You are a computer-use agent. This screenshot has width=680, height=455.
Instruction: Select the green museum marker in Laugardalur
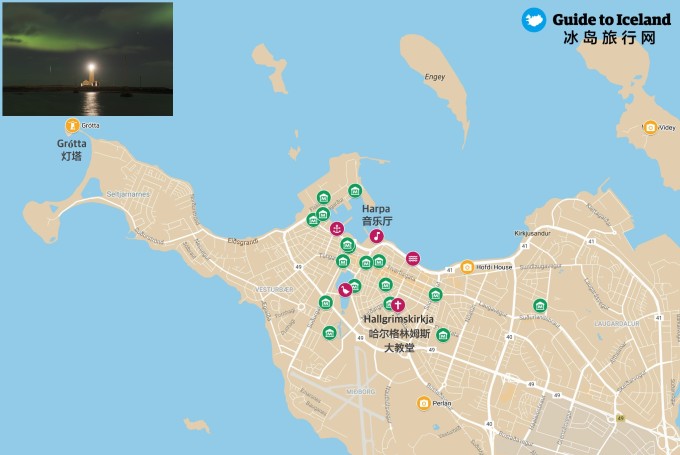coord(540,306)
